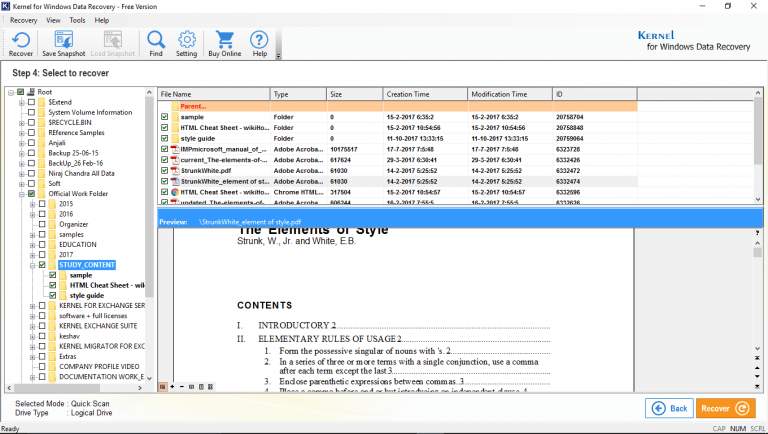Click the Help question mark icon

259,40
